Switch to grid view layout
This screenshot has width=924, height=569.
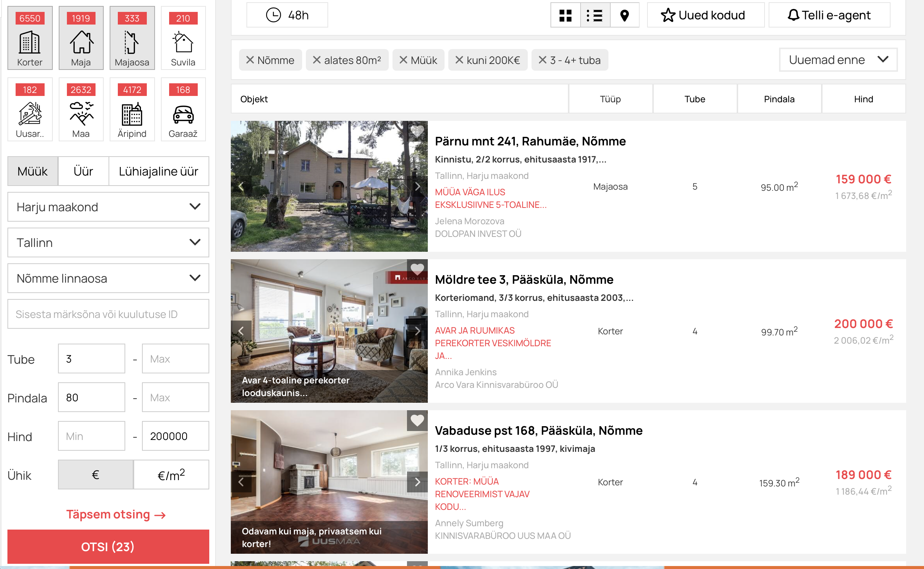tap(565, 15)
